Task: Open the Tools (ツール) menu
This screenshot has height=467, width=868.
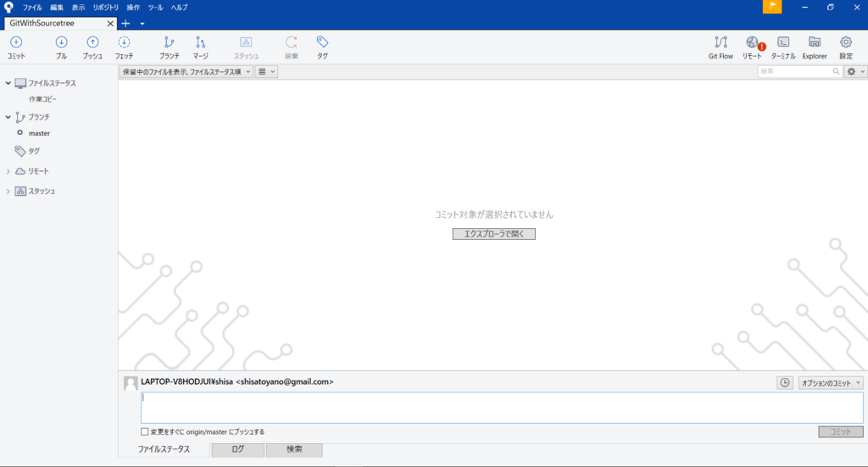Action: click(156, 7)
